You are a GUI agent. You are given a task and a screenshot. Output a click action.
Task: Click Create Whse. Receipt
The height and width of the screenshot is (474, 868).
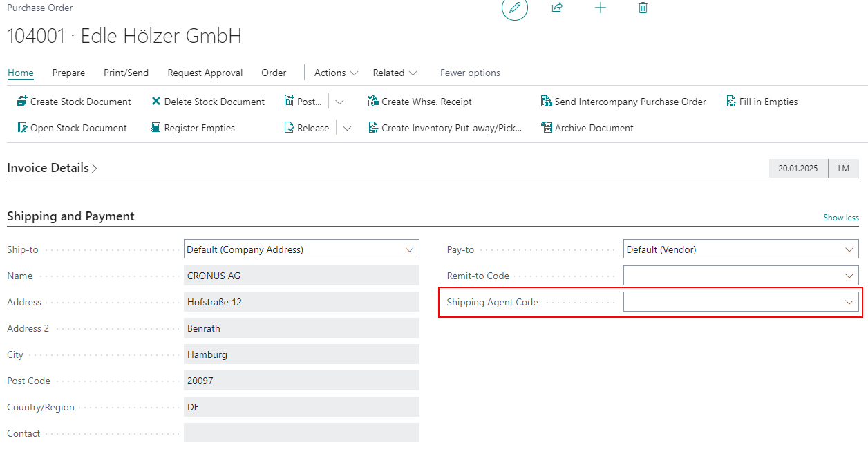(x=420, y=102)
